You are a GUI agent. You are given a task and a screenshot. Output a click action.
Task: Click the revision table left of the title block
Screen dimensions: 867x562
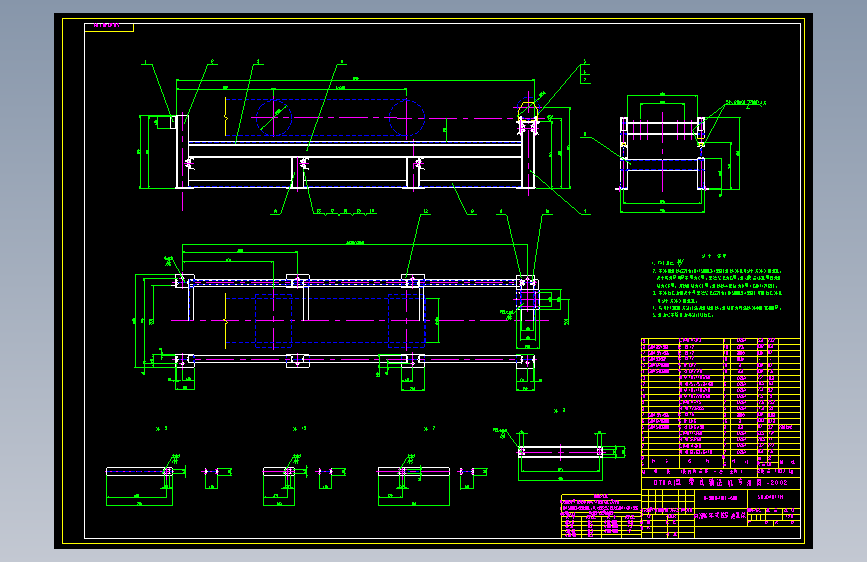coord(601,516)
